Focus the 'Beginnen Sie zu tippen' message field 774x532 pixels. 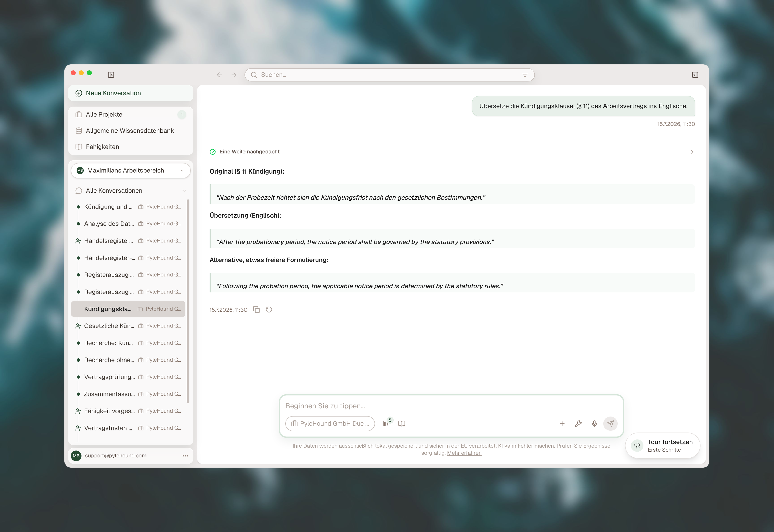coord(451,406)
